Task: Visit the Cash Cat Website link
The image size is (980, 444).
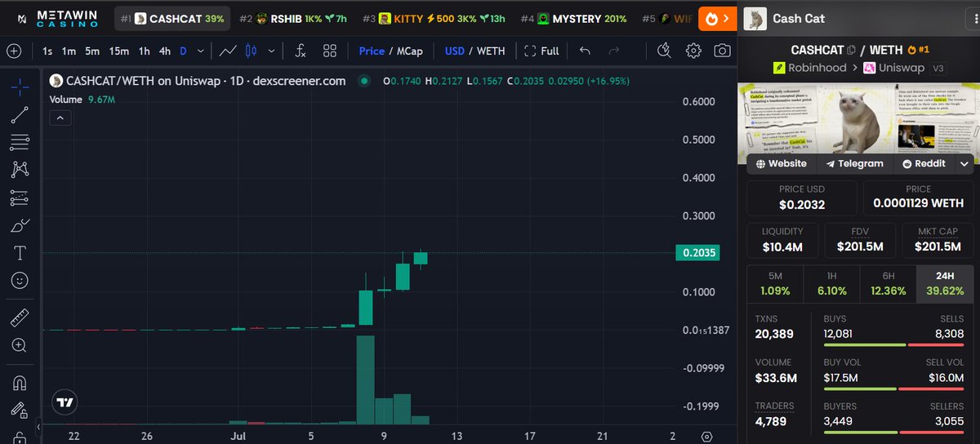Action: (782, 163)
